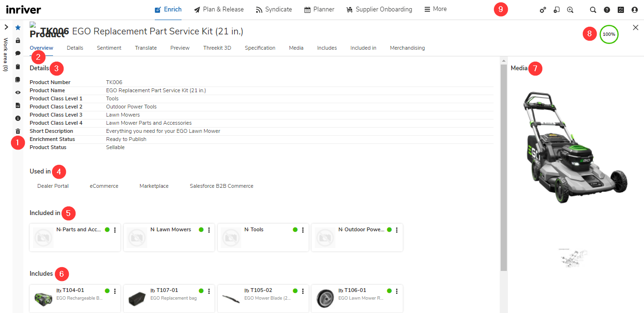644x313 pixels.
Task: Click the 100% completeness circle
Action: pyautogui.click(x=609, y=34)
